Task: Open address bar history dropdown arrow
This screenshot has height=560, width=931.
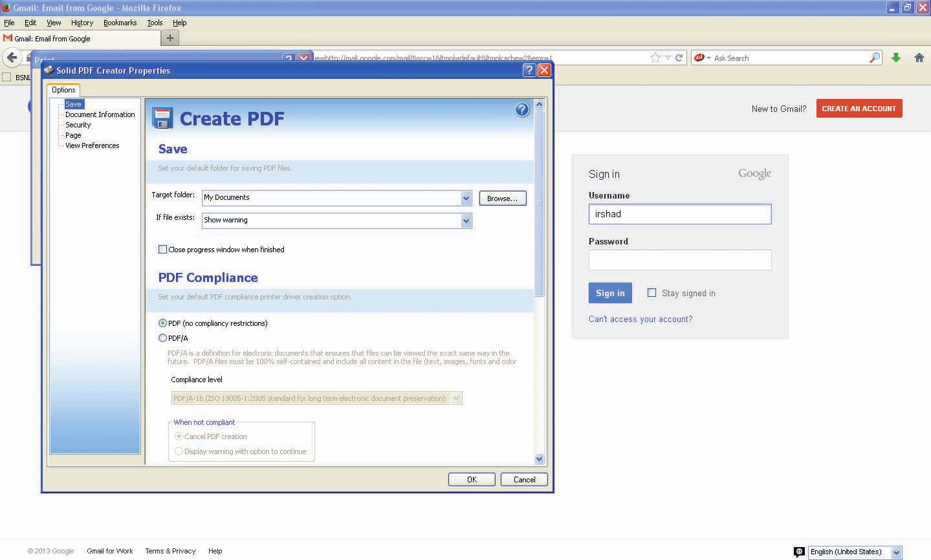Action: 668,58
